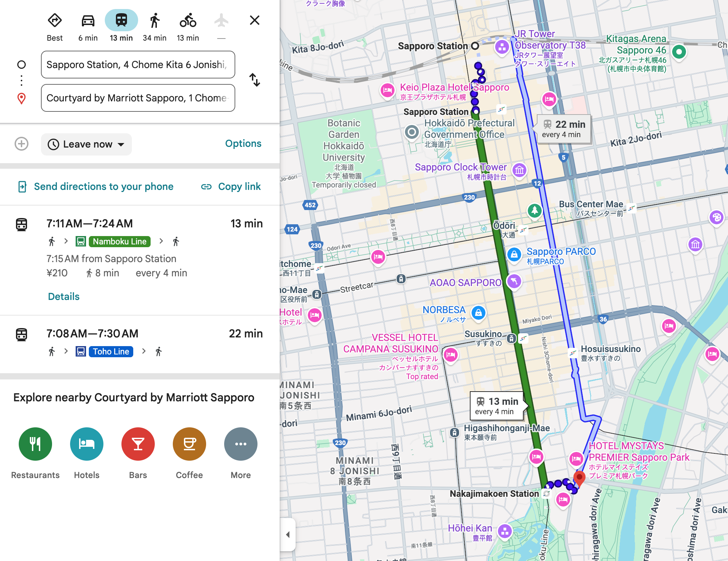Collapse the side panel arrow
The height and width of the screenshot is (561, 728).
point(288,535)
